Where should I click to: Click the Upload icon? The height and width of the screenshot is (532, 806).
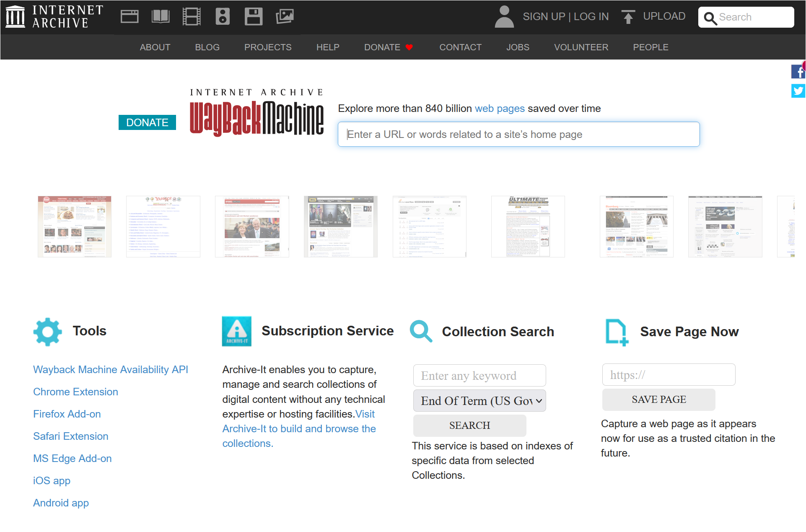click(628, 17)
